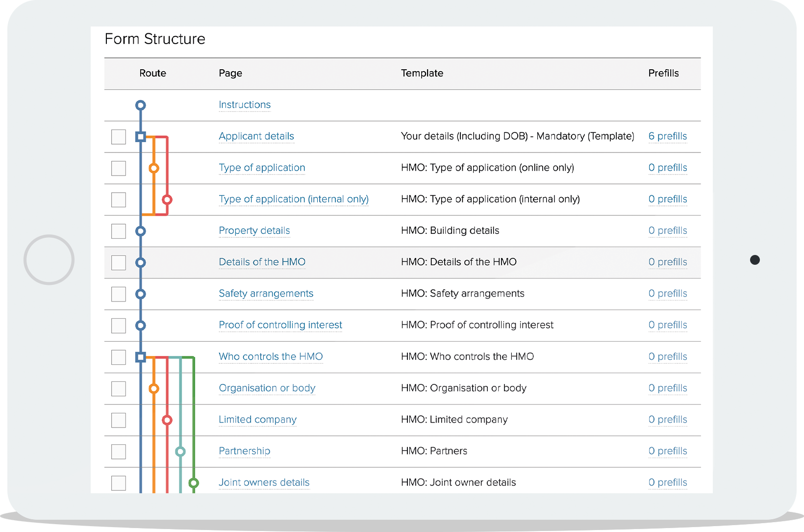Click the 'HMO: Partners' template cell
This screenshot has height=532, width=804.
click(x=434, y=451)
